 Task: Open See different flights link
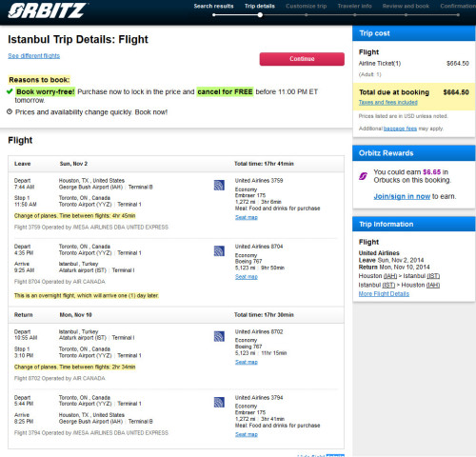point(34,56)
